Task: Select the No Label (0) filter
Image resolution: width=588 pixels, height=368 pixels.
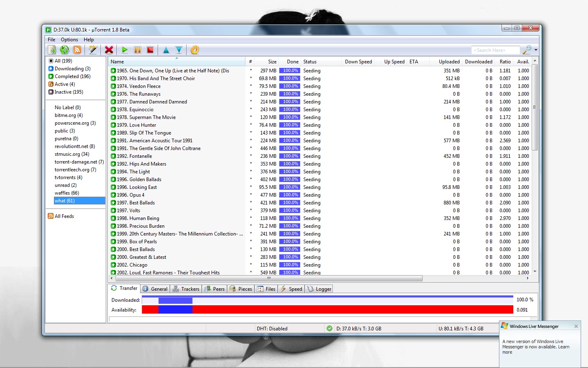Action: coord(68,108)
